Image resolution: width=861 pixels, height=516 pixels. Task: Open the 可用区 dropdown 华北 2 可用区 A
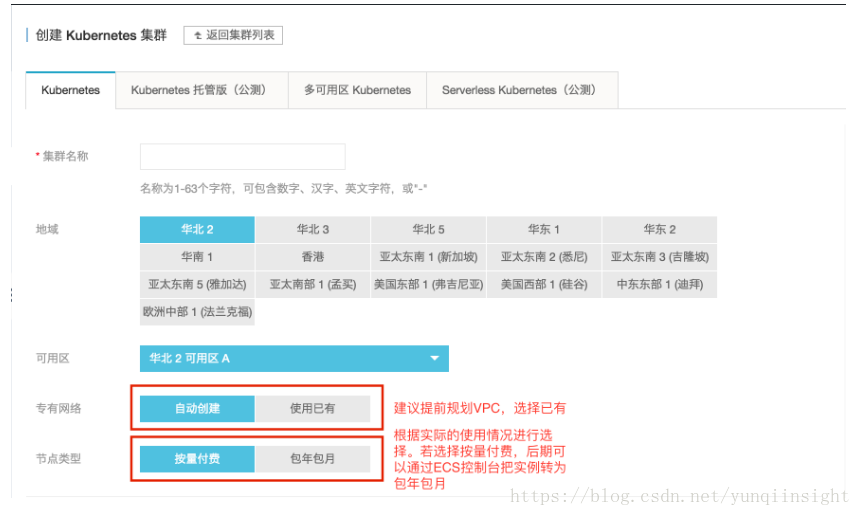(294, 358)
